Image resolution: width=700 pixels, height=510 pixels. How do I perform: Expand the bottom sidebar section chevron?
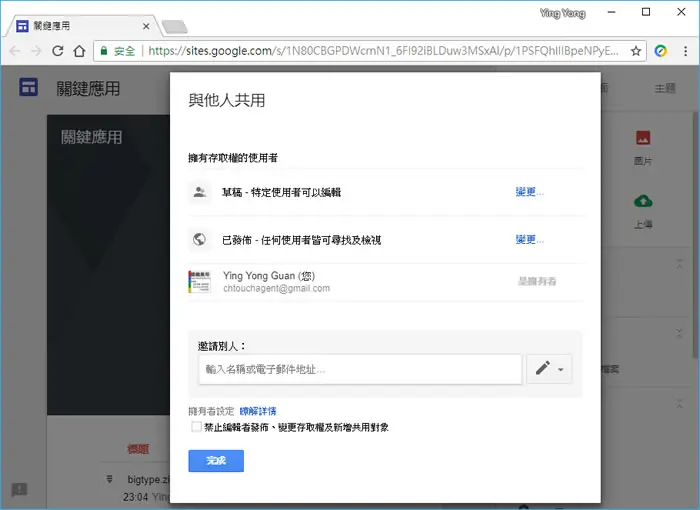[679, 404]
